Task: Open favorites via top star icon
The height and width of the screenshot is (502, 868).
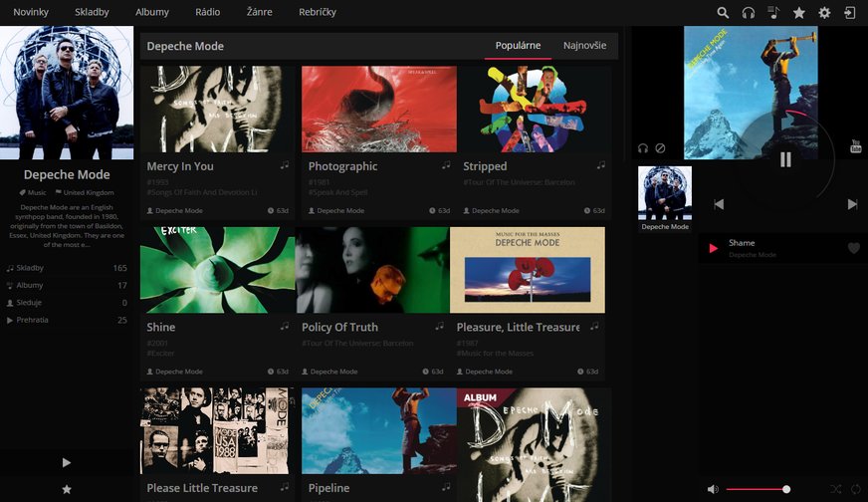Action: pos(799,13)
